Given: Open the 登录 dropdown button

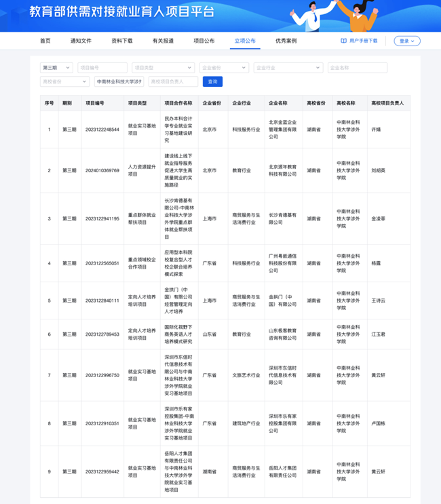Looking at the screenshot, I should [407, 41].
